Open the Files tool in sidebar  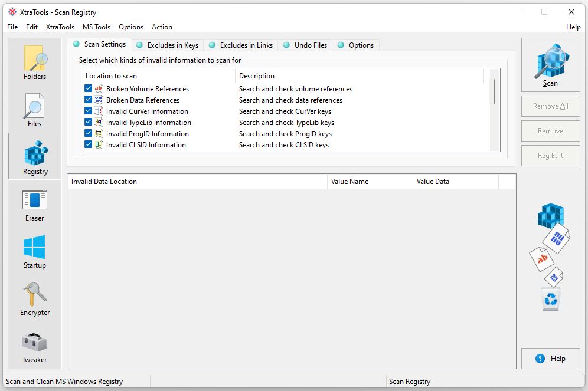(x=35, y=110)
